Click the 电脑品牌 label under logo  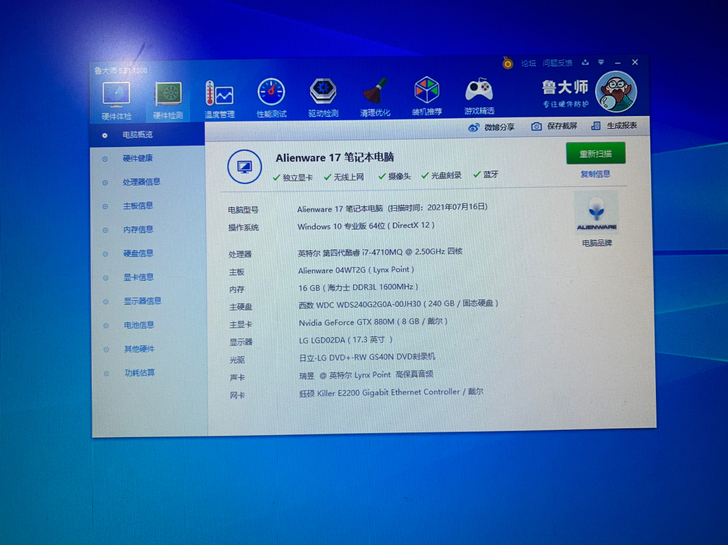point(597,243)
